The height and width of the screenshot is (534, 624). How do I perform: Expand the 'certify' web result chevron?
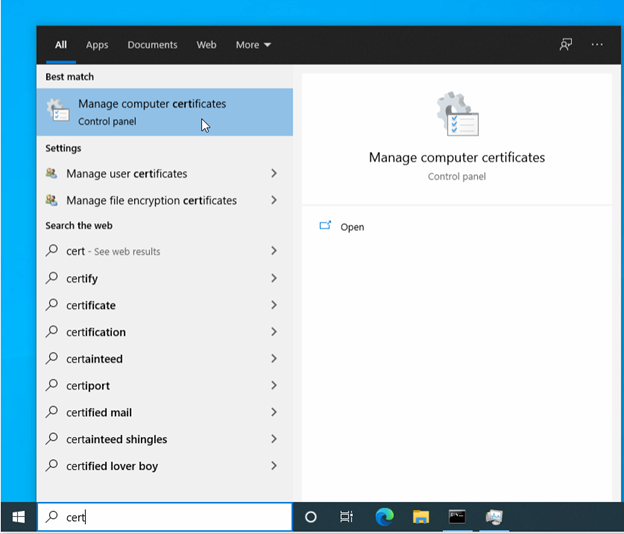click(x=274, y=279)
